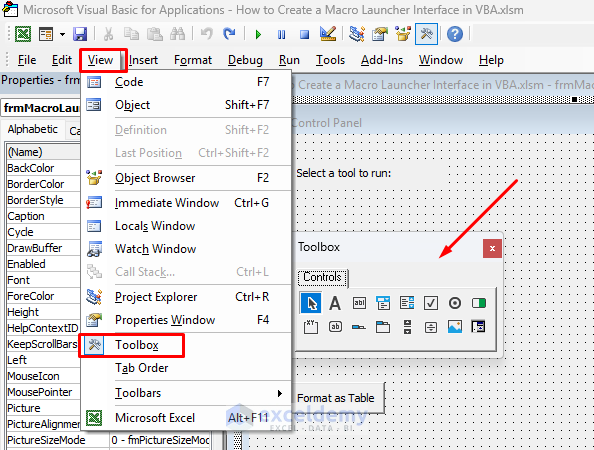Switch to Alphabetic properties tab

33,129
